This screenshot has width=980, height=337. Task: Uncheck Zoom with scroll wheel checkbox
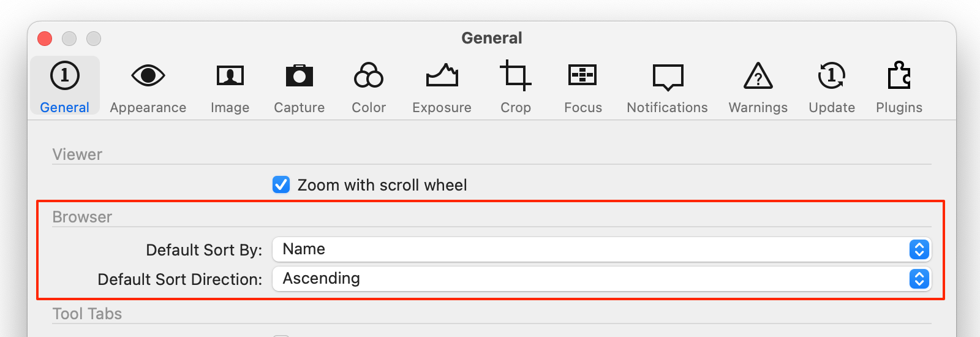tap(281, 184)
